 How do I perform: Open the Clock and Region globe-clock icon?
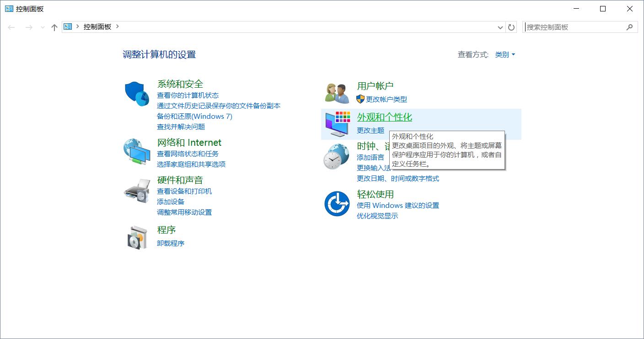tap(337, 156)
